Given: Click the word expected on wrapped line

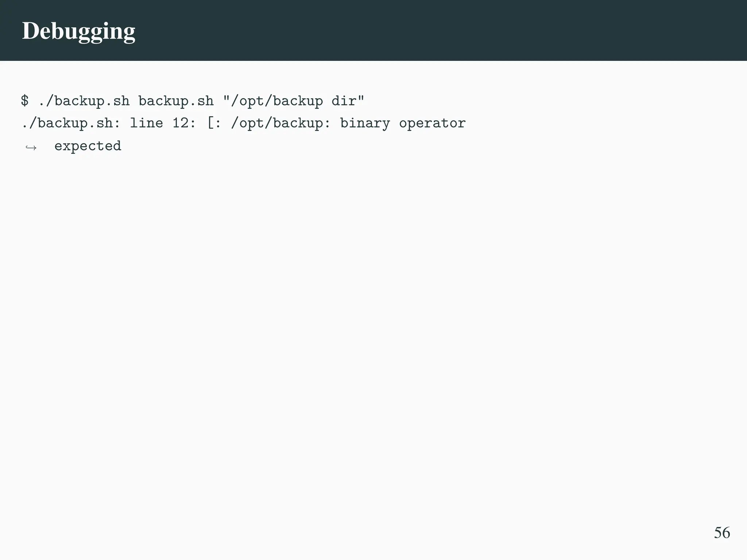Looking at the screenshot, I should 88,146.
